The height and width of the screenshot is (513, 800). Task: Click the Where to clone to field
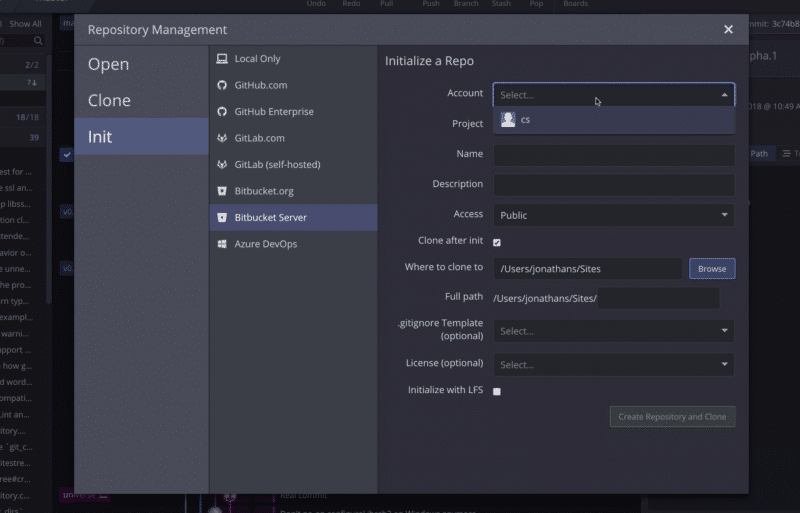(587, 268)
